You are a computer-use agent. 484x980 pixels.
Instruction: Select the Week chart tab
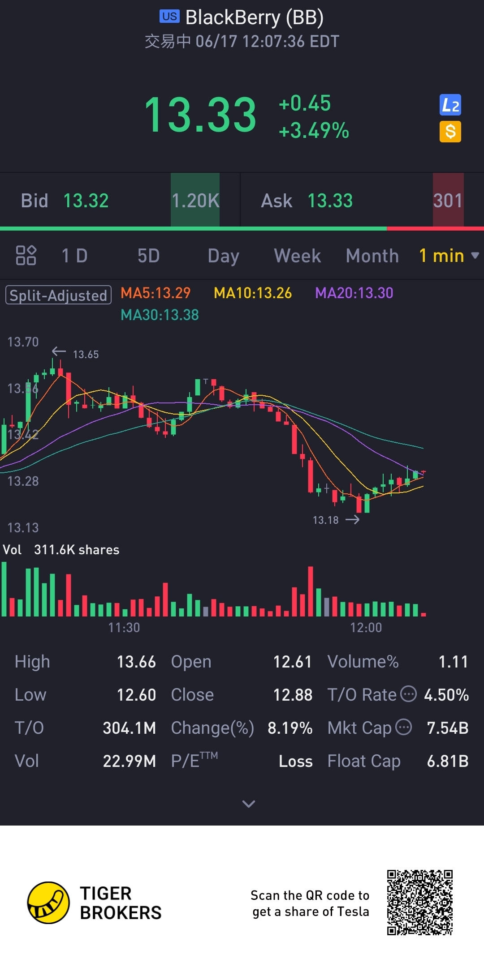[297, 256]
